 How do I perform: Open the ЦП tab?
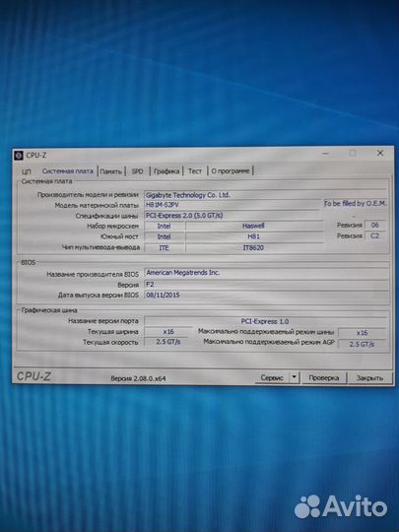pyautogui.click(x=27, y=171)
